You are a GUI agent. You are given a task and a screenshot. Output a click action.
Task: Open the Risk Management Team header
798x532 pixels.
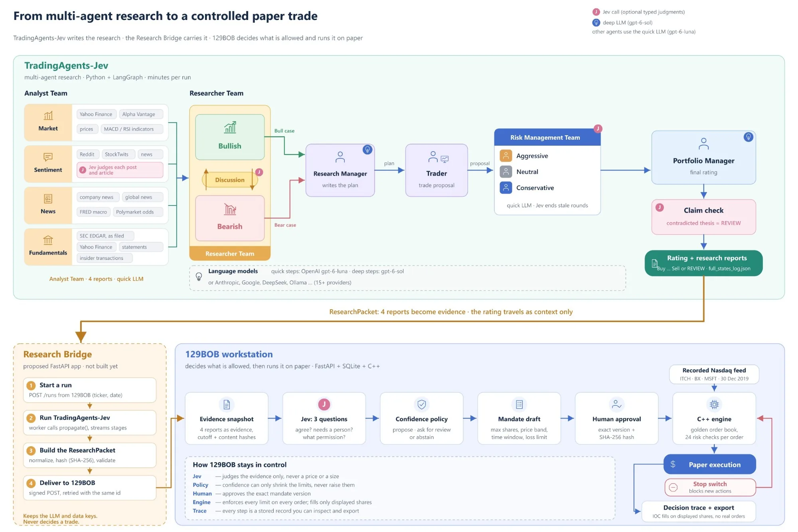click(547, 137)
